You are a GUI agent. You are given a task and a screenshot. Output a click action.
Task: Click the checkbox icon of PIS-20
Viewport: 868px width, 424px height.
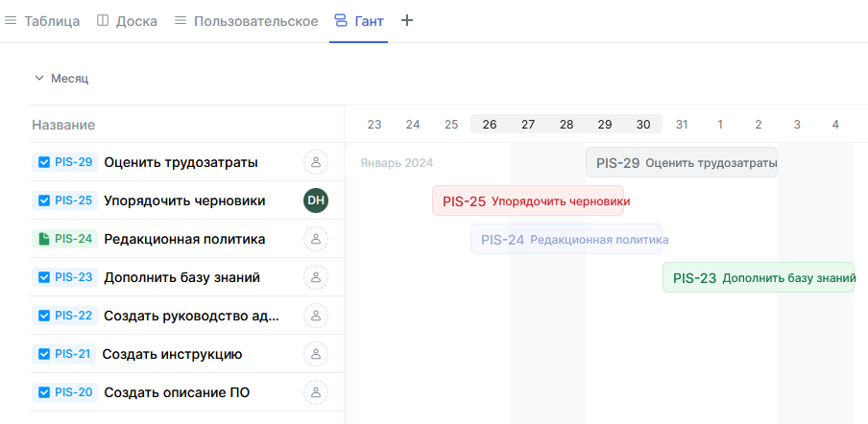coord(43,392)
